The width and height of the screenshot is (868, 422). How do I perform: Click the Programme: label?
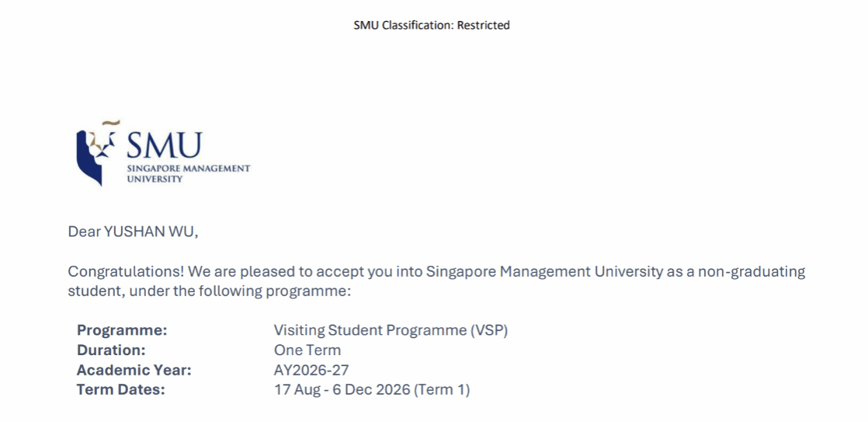click(122, 330)
